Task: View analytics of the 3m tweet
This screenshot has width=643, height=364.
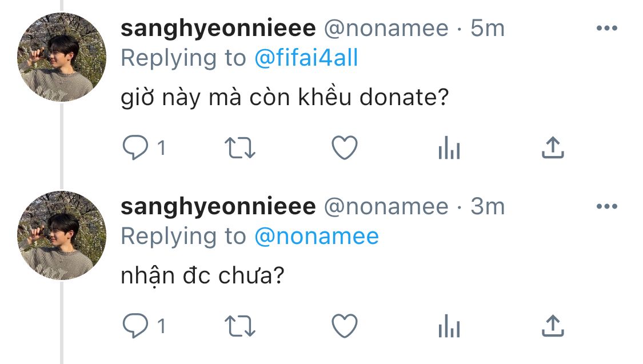Action: point(449,326)
